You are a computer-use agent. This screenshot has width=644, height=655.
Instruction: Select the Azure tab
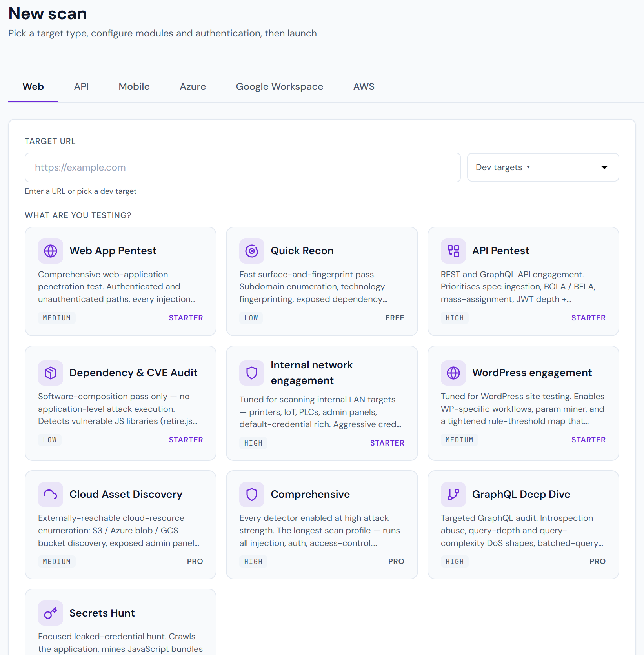(193, 87)
